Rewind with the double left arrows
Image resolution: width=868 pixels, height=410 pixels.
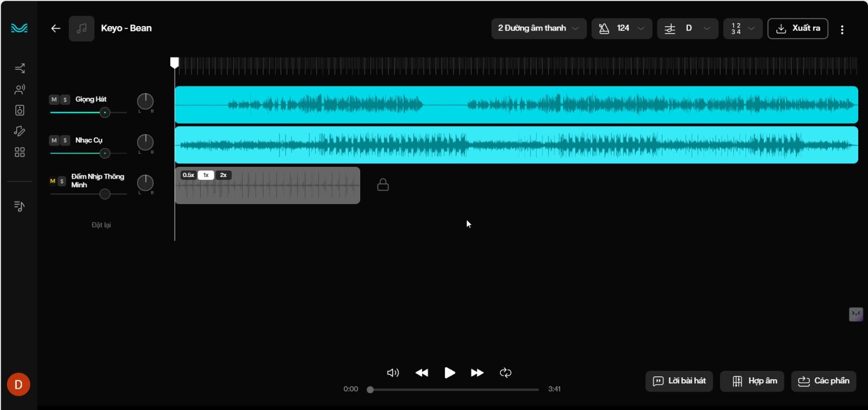[422, 373]
